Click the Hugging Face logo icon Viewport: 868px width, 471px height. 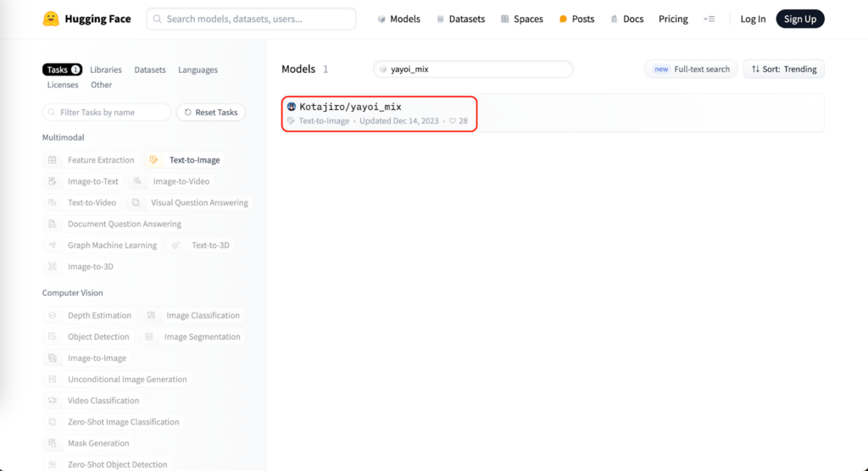click(51, 19)
